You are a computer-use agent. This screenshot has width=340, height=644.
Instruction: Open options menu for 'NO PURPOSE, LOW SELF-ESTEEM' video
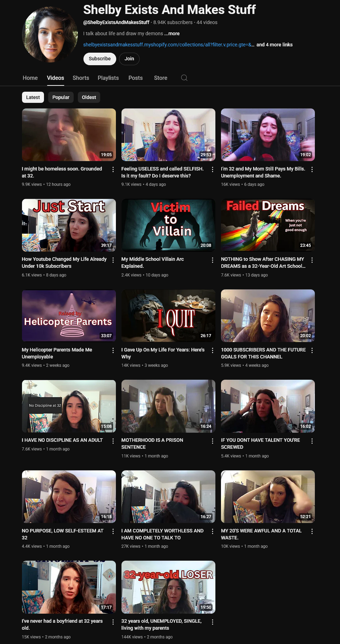pyautogui.click(x=113, y=531)
